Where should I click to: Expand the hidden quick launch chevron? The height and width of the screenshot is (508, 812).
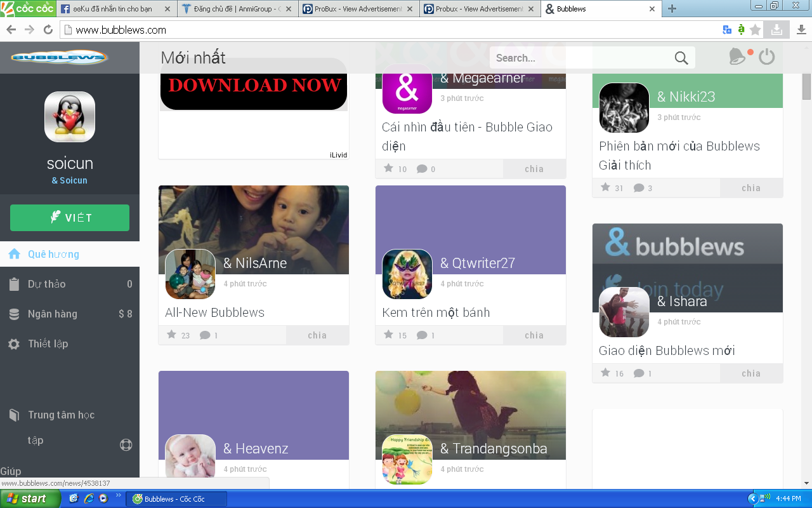(118, 496)
